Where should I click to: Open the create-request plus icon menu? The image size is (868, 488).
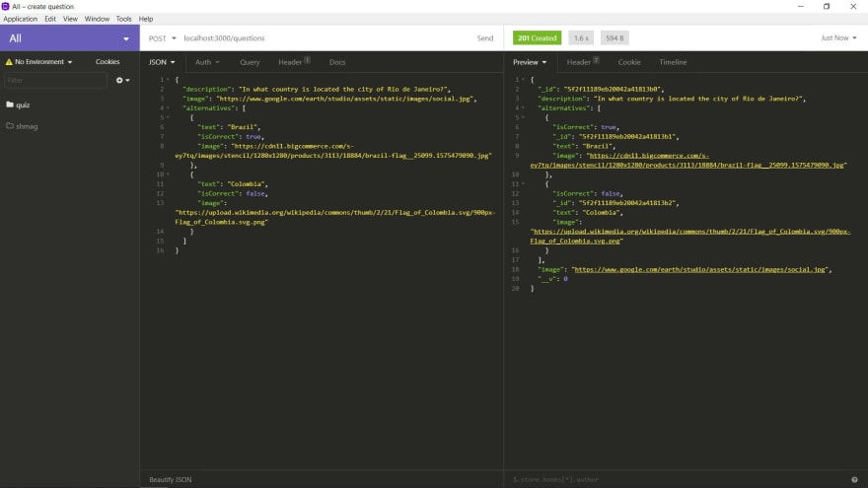click(x=123, y=80)
